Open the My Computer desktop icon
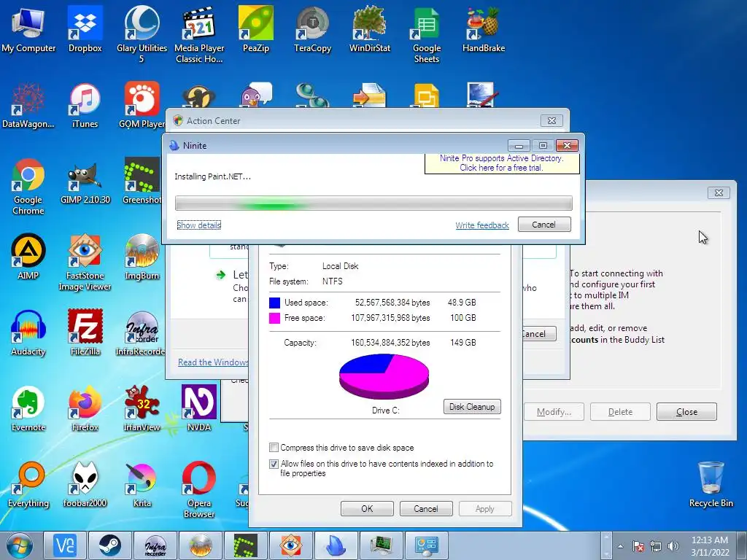747x560 pixels. tap(28, 29)
